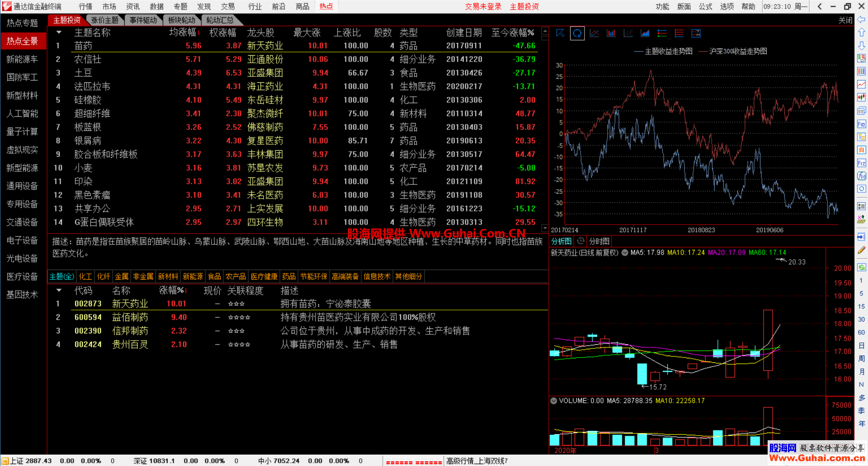Sort by 上涨比 column header
The width and height of the screenshot is (868, 466).
347,33
